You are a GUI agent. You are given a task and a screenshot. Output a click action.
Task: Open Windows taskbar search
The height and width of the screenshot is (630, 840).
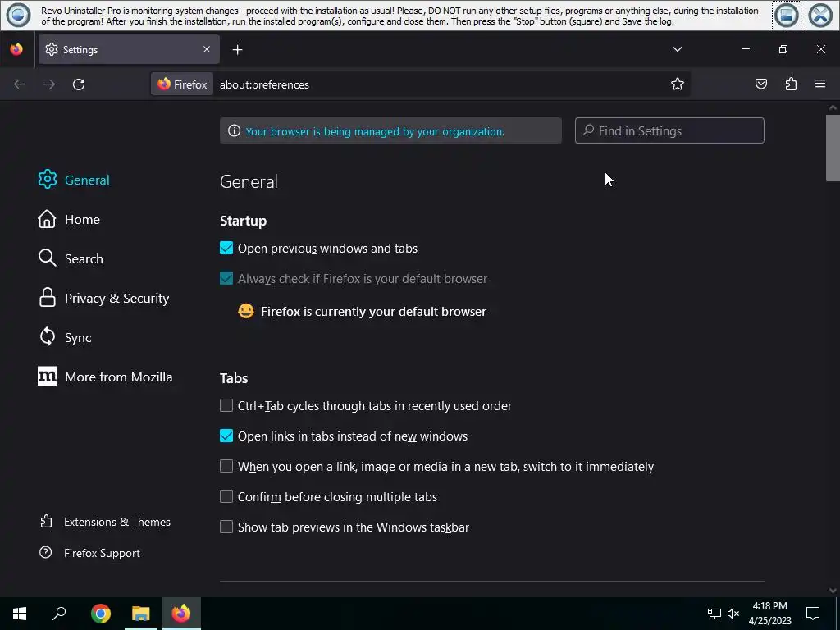pyautogui.click(x=59, y=614)
